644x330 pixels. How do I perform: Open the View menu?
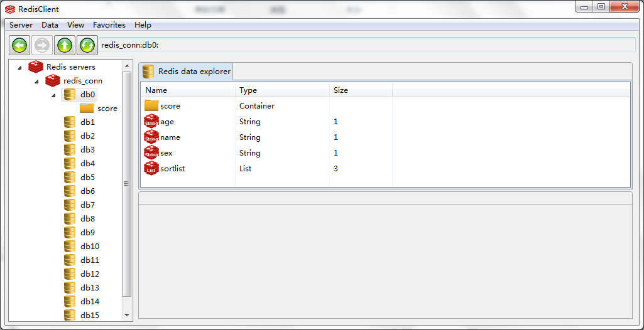point(75,25)
